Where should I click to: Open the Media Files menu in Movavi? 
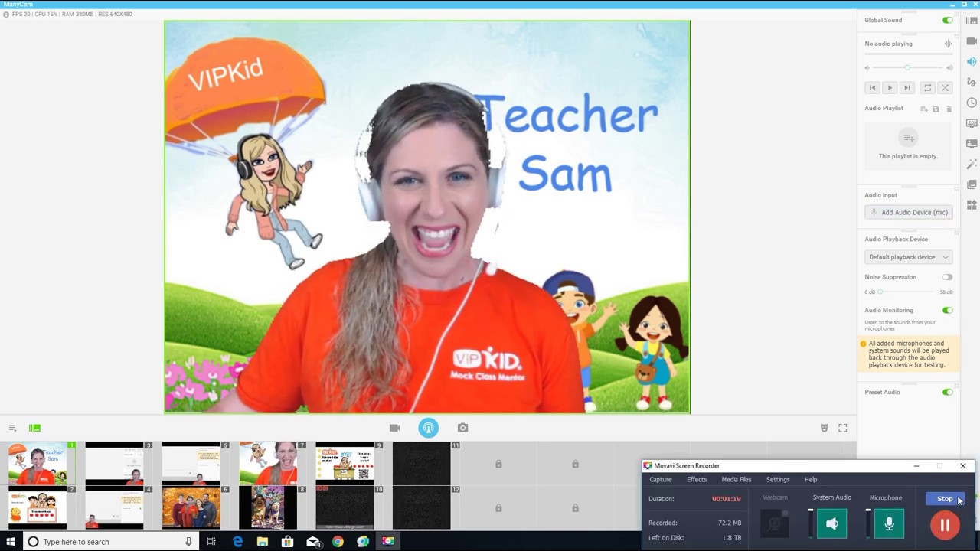click(736, 479)
